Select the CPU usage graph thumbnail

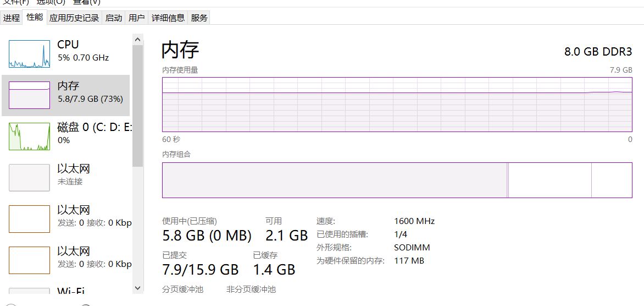[x=29, y=54]
